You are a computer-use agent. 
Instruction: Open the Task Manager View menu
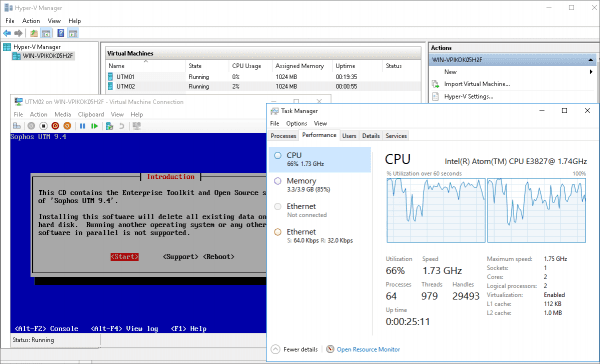tap(320, 123)
